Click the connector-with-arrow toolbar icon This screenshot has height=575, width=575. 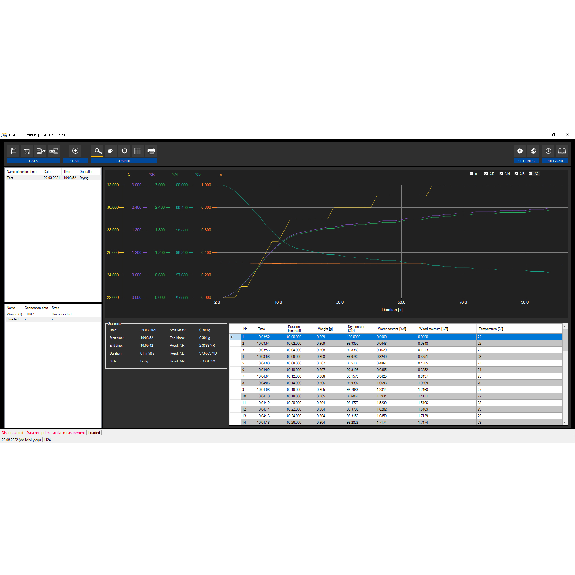(x=40, y=151)
